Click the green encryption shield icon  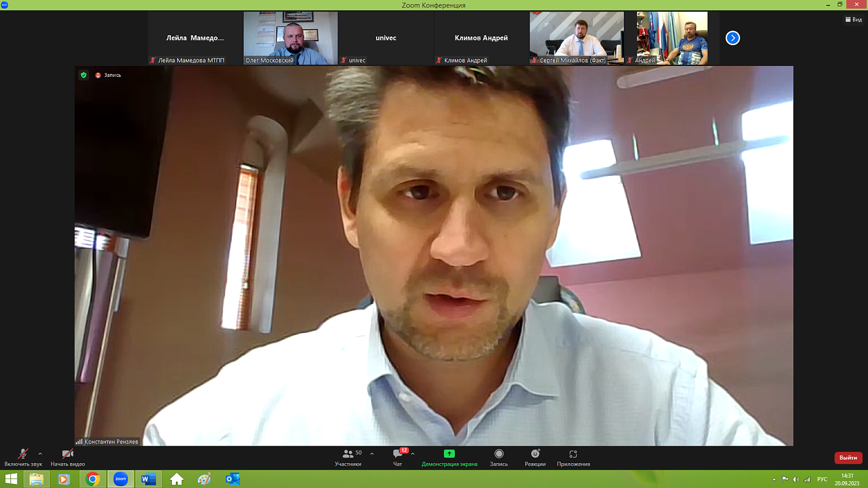pos(84,75)
